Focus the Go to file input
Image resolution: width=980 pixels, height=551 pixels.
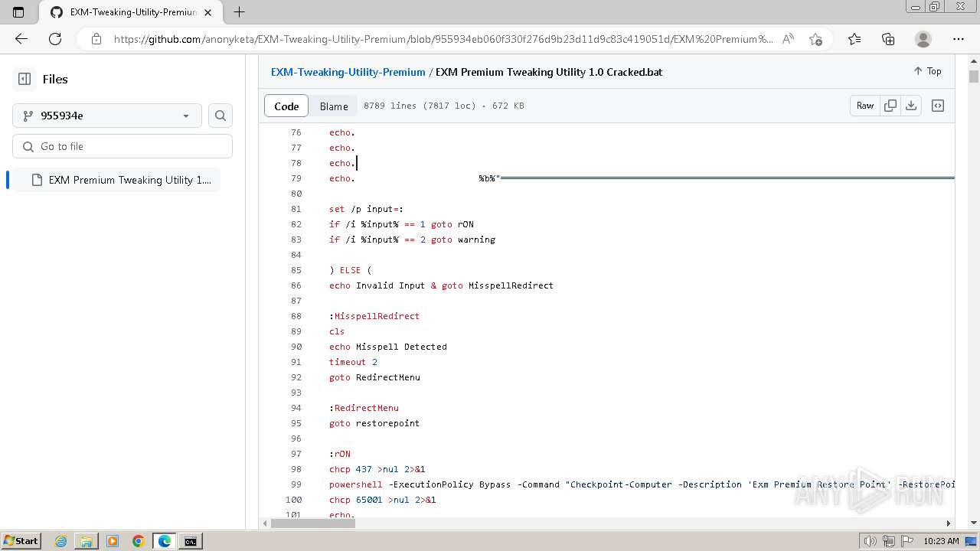pyautogui.click(x=122, y=146)
